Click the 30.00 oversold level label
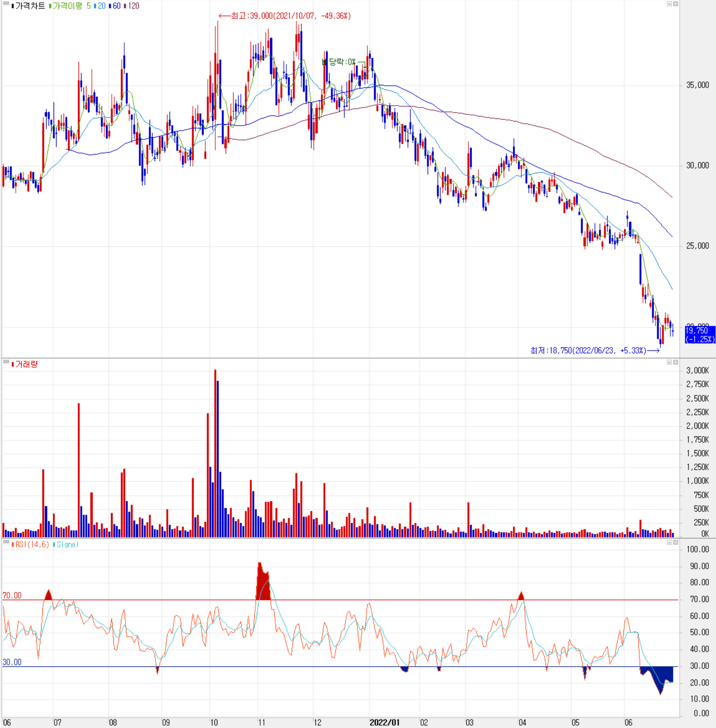Image resolution: width=716 pixels, height=728 pixels. pyautogui.click(x=12, y=662)
